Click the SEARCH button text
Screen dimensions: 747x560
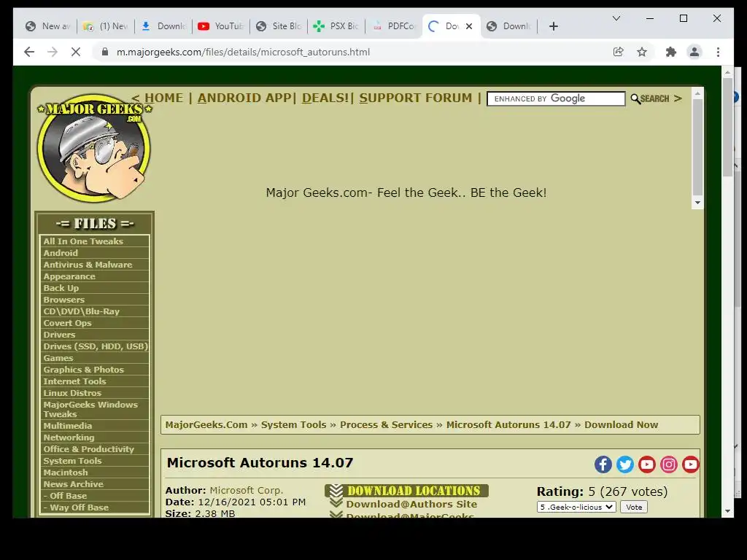pos(654,98)
